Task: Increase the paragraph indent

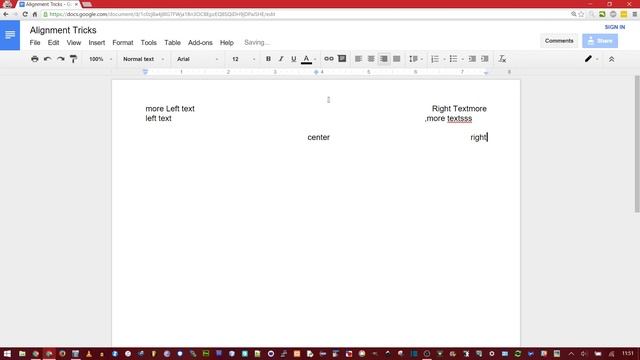Action: 485,59
